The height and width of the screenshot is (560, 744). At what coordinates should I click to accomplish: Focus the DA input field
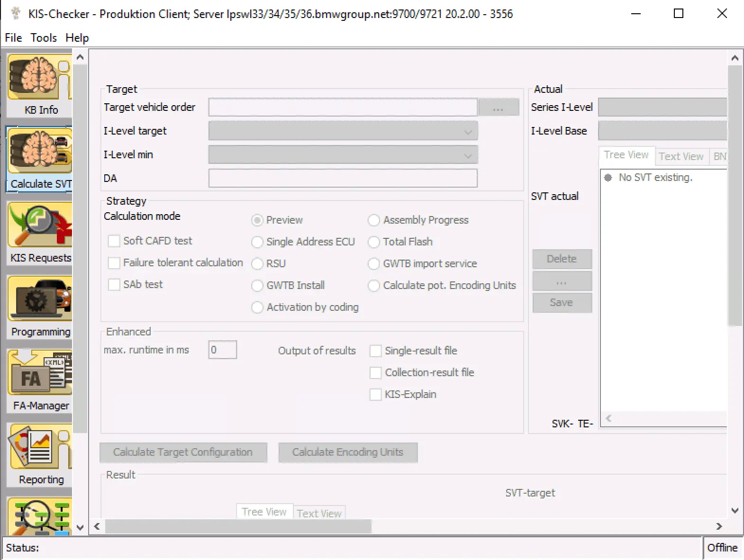tap(343, 179)
